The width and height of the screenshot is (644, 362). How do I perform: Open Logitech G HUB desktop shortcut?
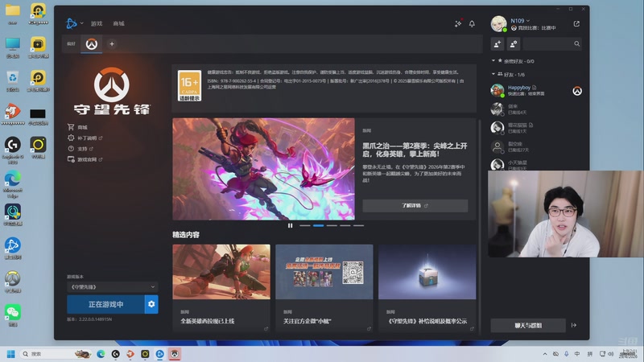click(13, 150)
